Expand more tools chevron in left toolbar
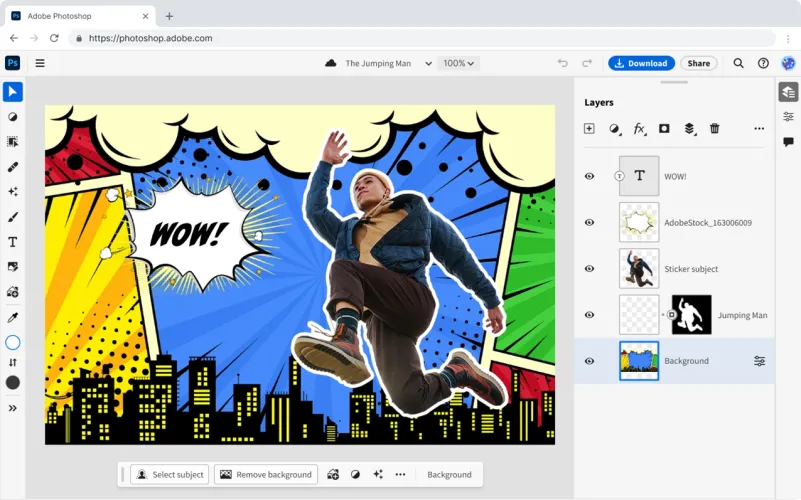The height and width of the screenshot is (500, 801). 13,408
